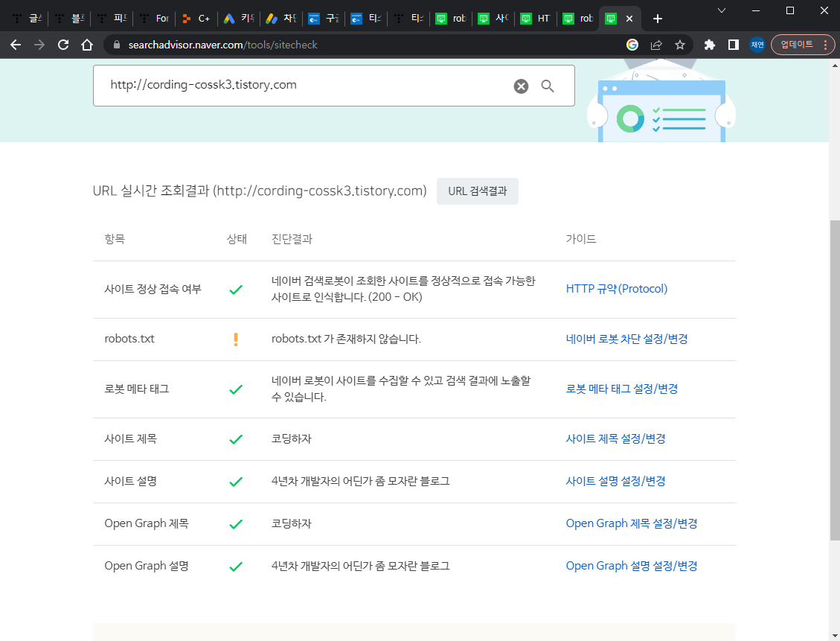Open the extensions puzzle icon
Viewport: 840px width, 641px height.
pyautogui.click(x=709, y=45)
